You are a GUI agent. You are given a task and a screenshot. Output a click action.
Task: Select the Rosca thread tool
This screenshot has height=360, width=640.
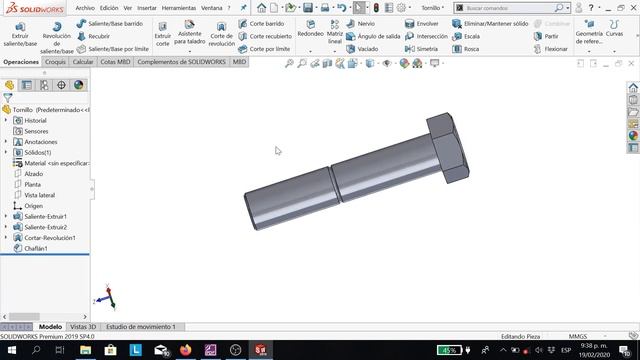(466, 49)
